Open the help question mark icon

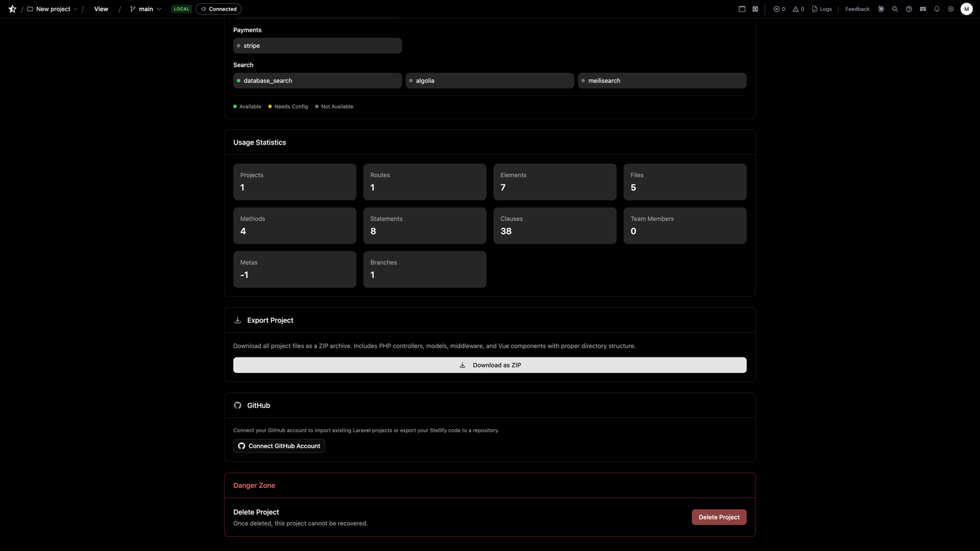coord(908,9)
